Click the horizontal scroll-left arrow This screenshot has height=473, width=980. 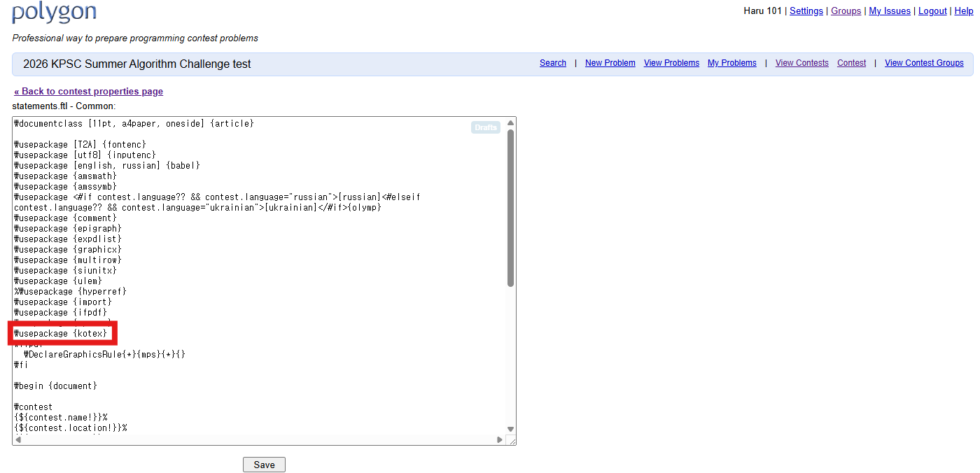18,439
